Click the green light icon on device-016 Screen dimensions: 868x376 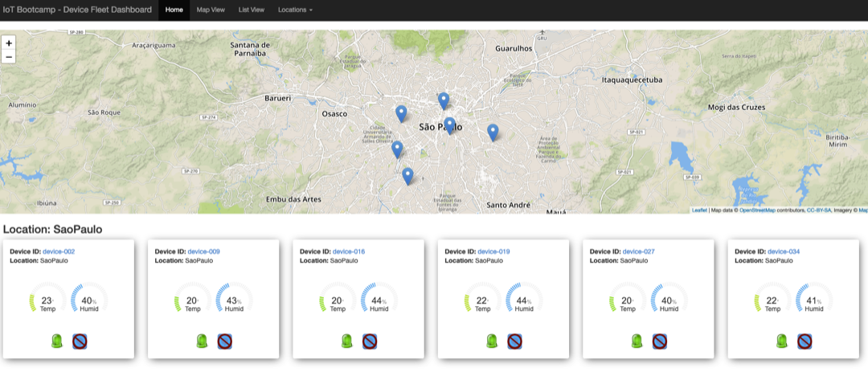pyautogui.click(x=348, y=341)
